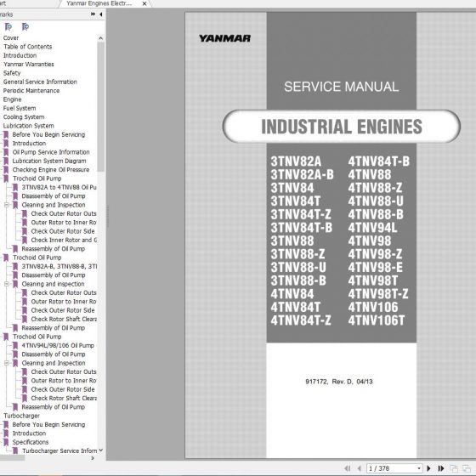The height and width of the screenshot is (476, 476).
Task: Open Cooling System bookmark
Action: tap(24, 117)
